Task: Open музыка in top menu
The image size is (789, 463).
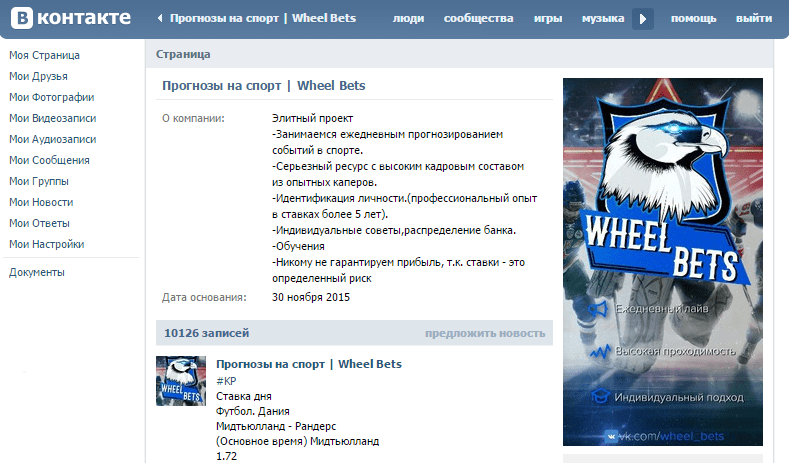Action: (603, 19)
